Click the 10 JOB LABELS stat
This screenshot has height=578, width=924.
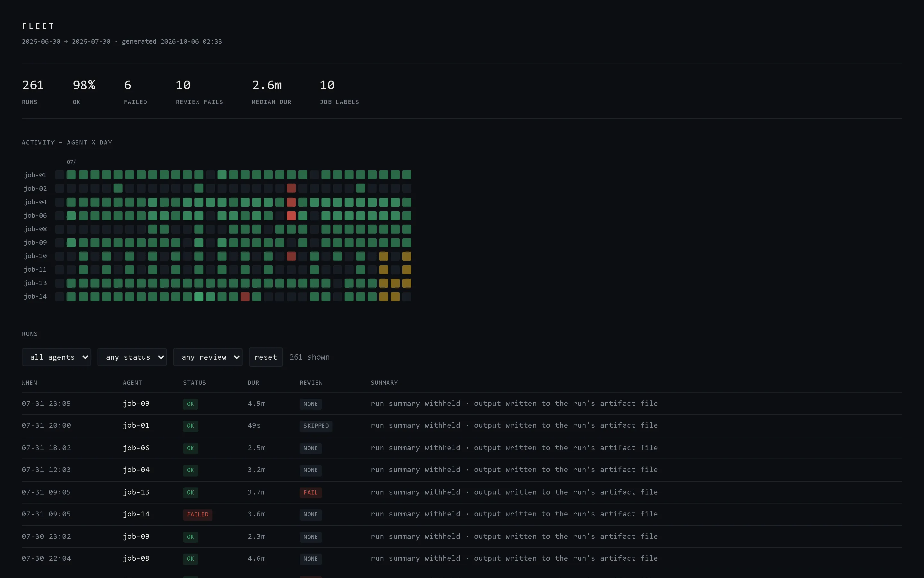339,92
